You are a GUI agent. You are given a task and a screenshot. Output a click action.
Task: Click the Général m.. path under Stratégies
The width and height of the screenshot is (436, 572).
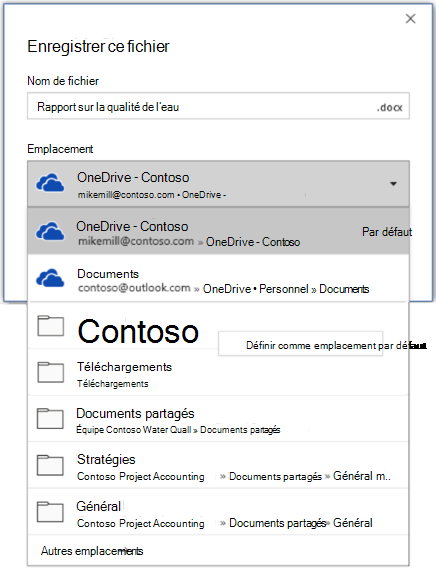(x=362, y=476)
